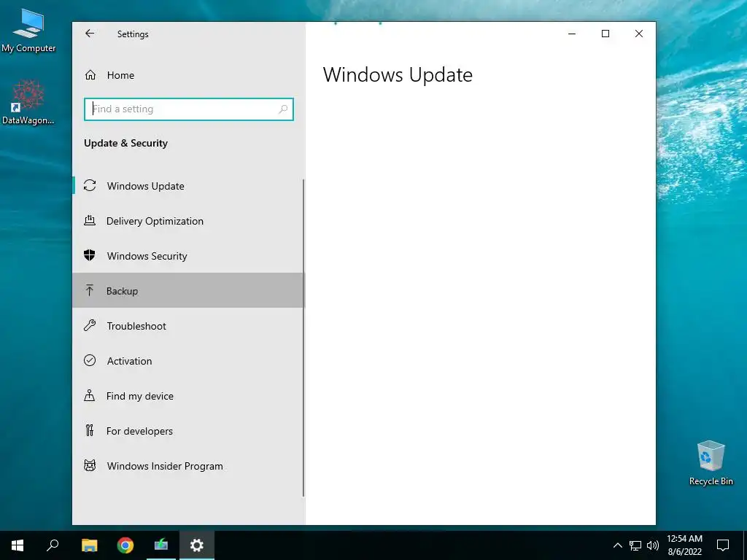747x560 pixels.
Task: Click the Show desktop sliver on the taskbar
Action: pos(745,545)
